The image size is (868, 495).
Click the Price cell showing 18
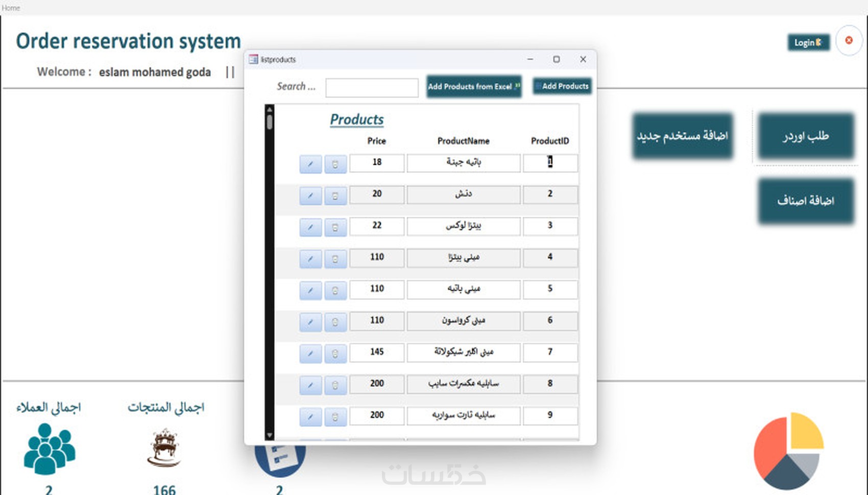click(x=377, y=163)
